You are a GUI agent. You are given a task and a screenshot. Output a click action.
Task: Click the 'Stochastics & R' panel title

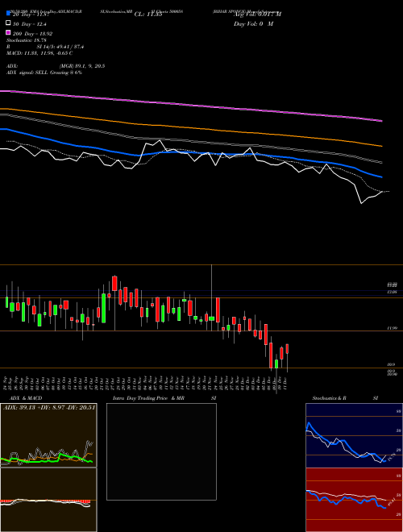330,398
